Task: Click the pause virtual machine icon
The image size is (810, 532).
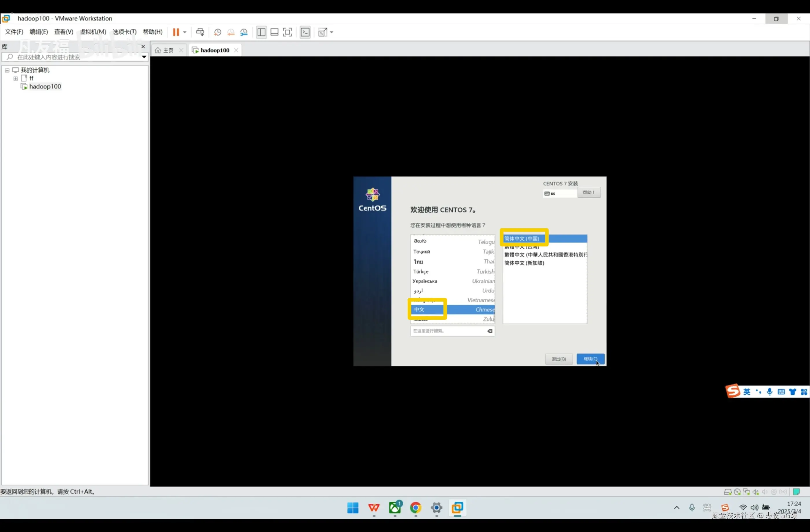Action: point(176,32)
